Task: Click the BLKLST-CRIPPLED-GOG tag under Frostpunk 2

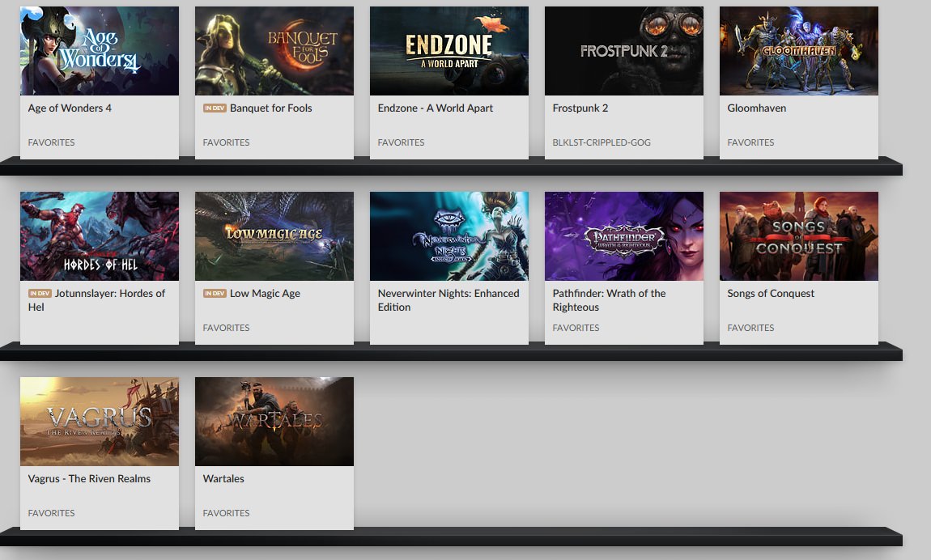Action: click(602, 142)
